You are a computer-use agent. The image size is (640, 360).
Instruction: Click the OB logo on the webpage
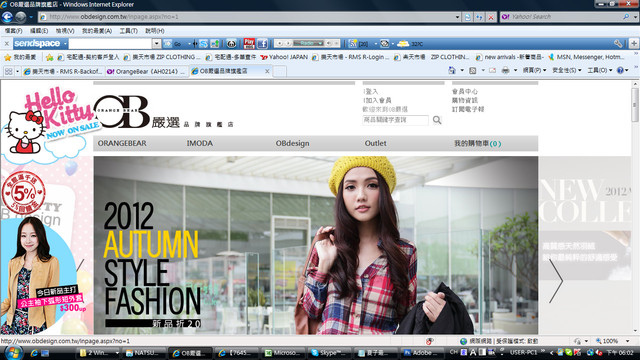pyautogui.click(x=122, y=111)
